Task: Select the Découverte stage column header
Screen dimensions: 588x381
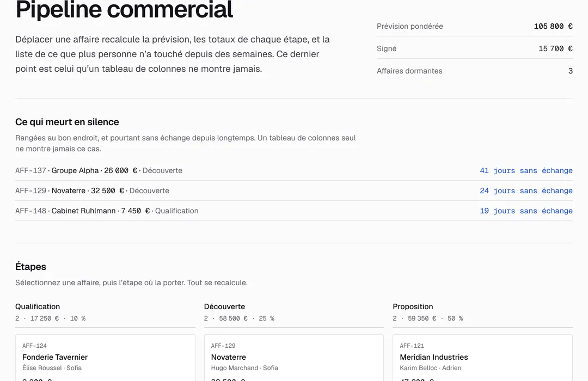Action: pos(224,307)
